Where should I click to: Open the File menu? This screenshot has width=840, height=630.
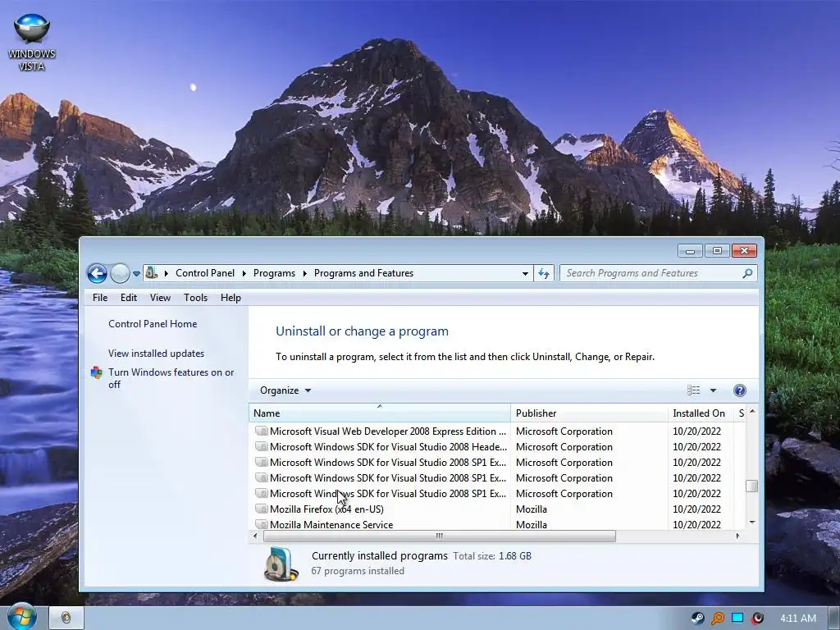click(x=99, y=298)
